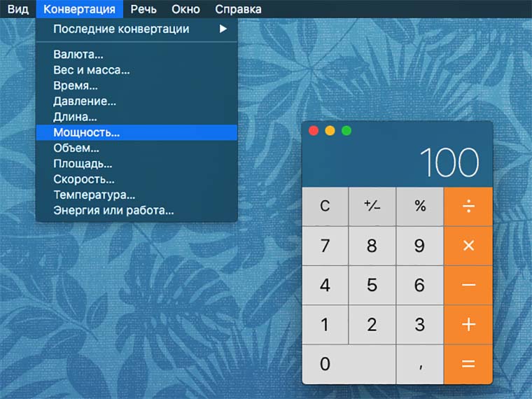Tap digit 4 on the calculator
Image resolution: width=532 pixels, height=399 pixels.
(x=325, y=285)
